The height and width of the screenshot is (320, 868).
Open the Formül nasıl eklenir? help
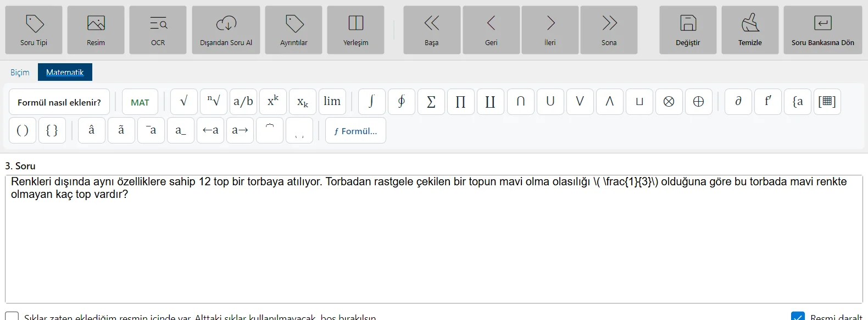(x=59, y=102)
